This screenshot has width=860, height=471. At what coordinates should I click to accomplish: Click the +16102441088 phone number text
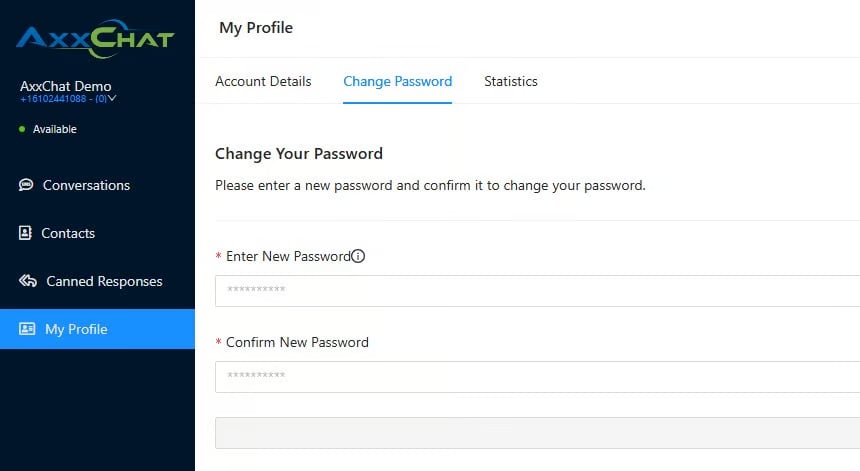(56, 99)
